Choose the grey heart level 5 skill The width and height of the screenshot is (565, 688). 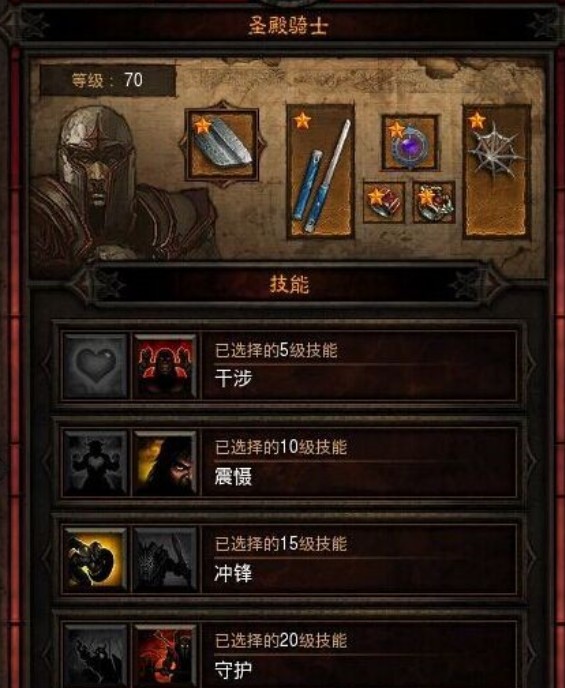95,366
